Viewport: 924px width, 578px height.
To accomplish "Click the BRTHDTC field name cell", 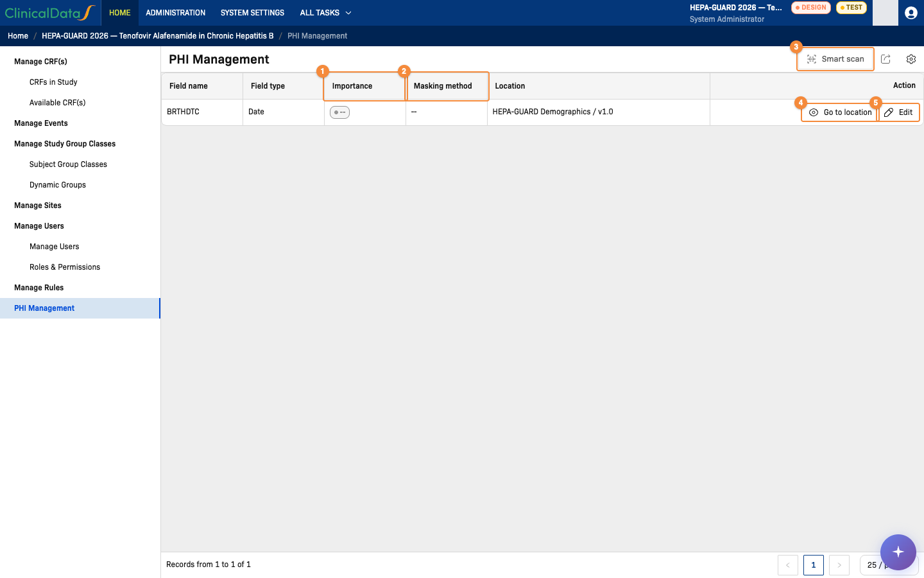I will coord(202,112).
